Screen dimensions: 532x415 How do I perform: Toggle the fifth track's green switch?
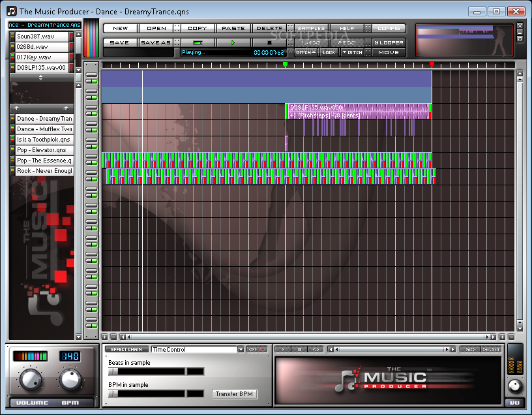coord(91,146)
